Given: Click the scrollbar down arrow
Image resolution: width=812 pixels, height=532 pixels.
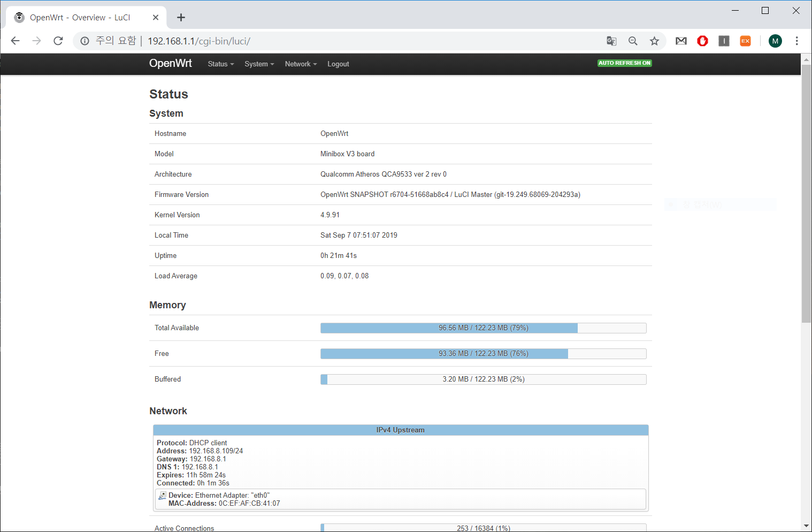Looking at the screenshot, I should pos(806,526).
